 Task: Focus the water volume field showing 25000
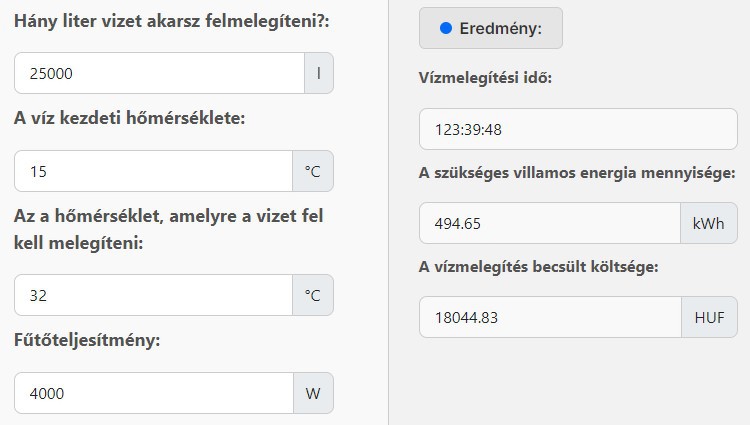[x=160, y=73]
